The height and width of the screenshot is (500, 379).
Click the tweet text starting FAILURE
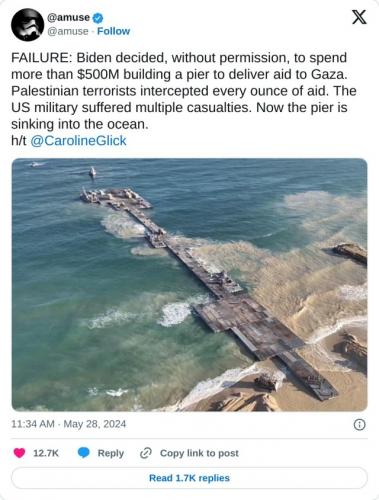[184, 91]
